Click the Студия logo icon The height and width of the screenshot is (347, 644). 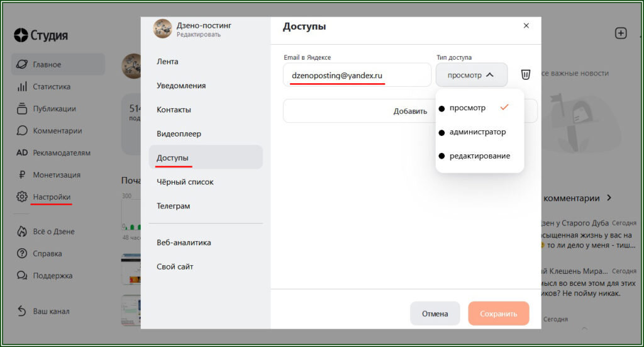[x=21, y=35]
